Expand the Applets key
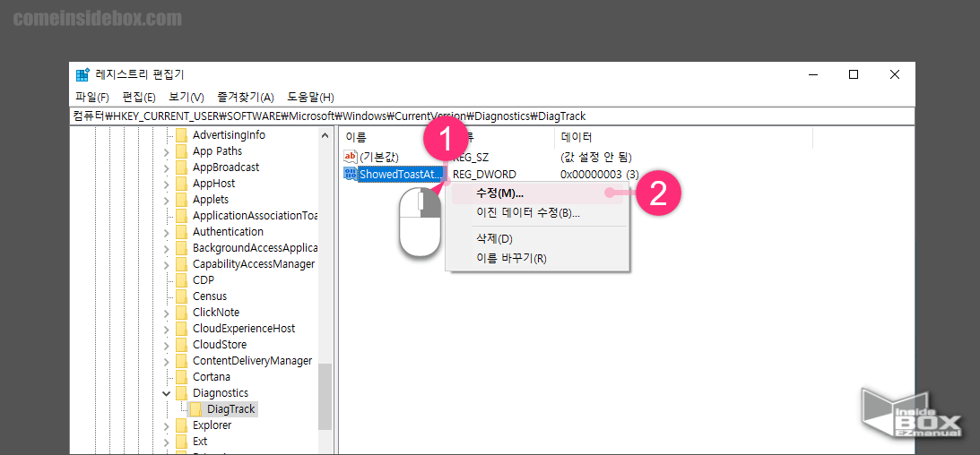This screenshot has height=455, width=980. (166, 201)
